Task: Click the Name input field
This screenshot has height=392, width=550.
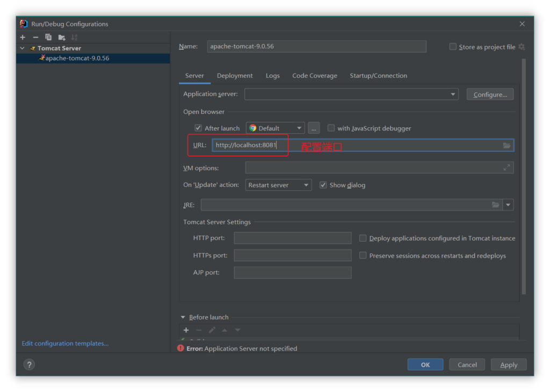Action: click(317, 46)
